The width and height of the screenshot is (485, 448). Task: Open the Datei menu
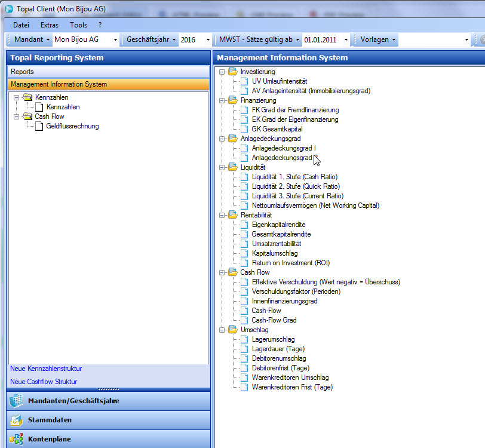[x=21, y=25]
